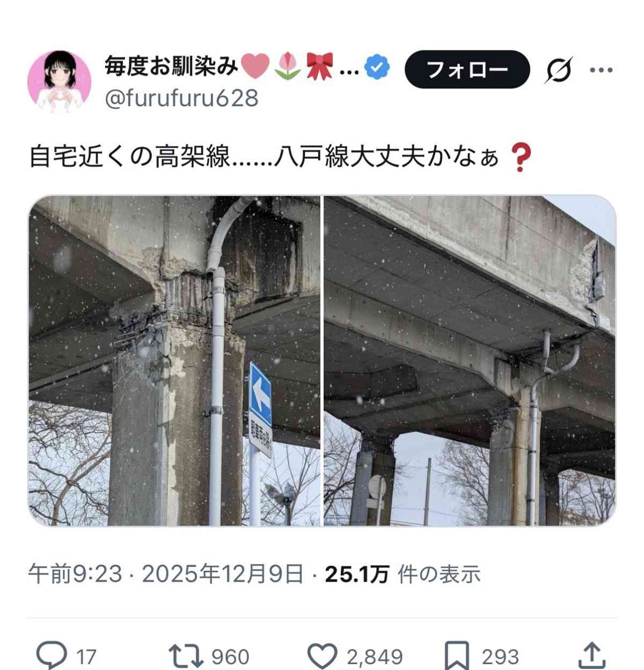Click the 2,849 likes count
The height and width of the screenshot is (670, 644).
coord(375,657)
